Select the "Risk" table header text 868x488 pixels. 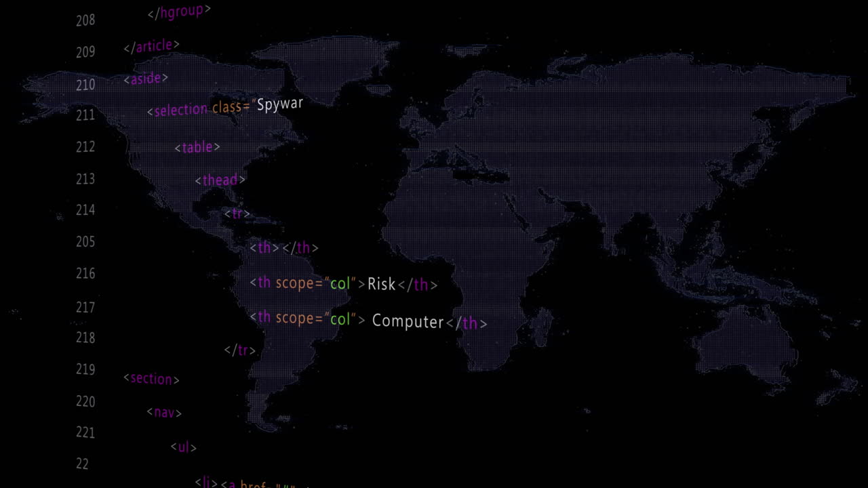point(382,284)
